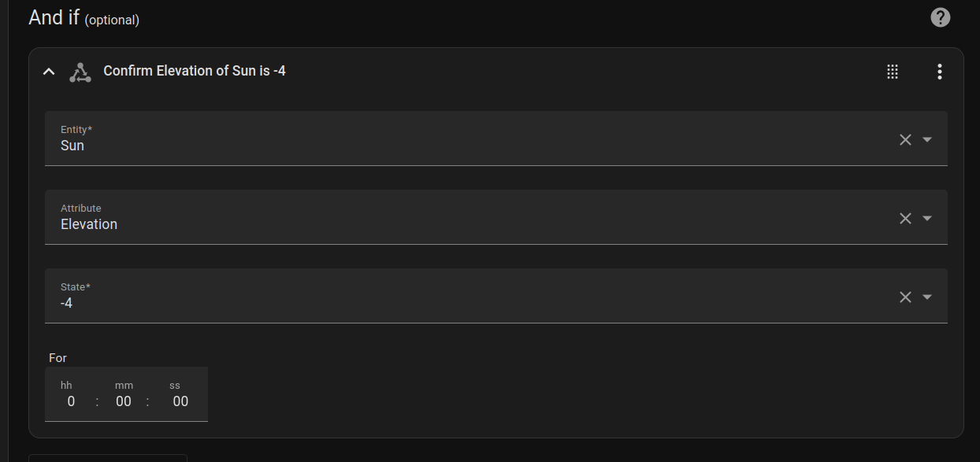Clear the State value -4

tap(905, 297)
